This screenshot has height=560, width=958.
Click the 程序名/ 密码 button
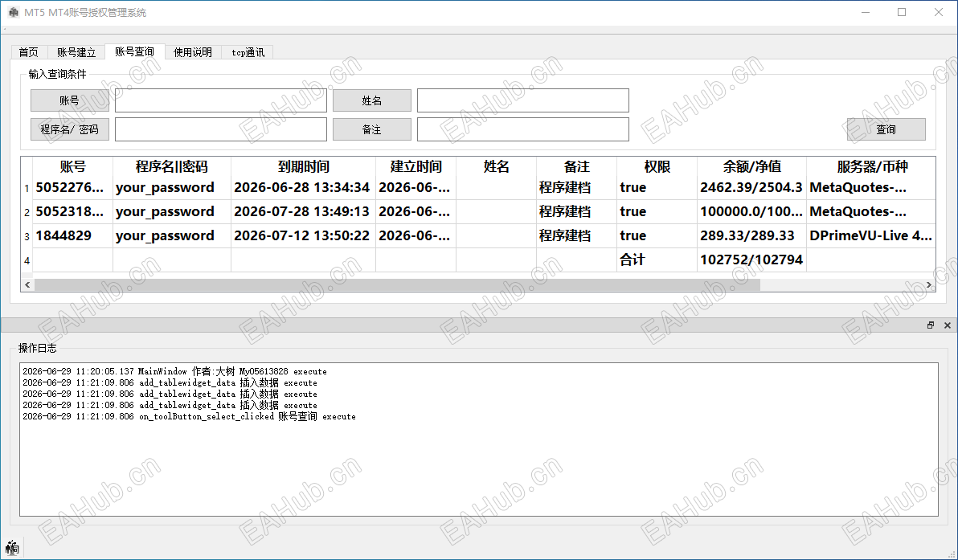[70, 129]
